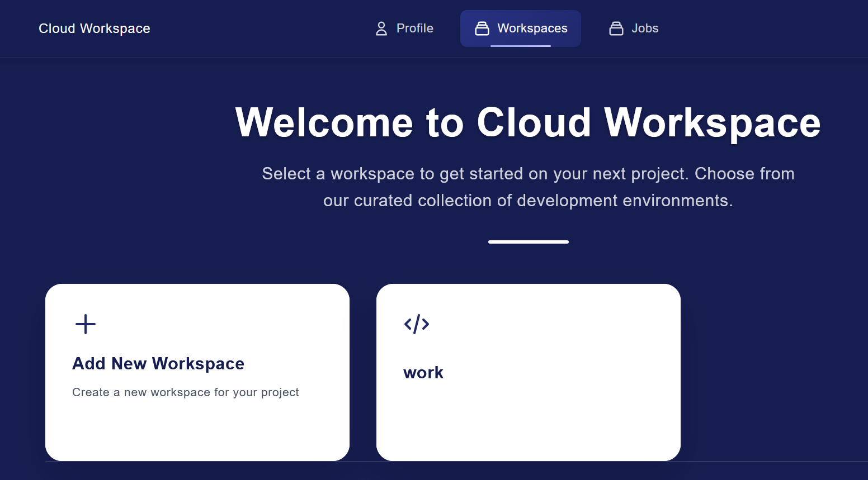The height and width of the screenshot is (480, 868).
Task: Click the "our curated collection" subtitle line
Action: (x=527, y=201)
